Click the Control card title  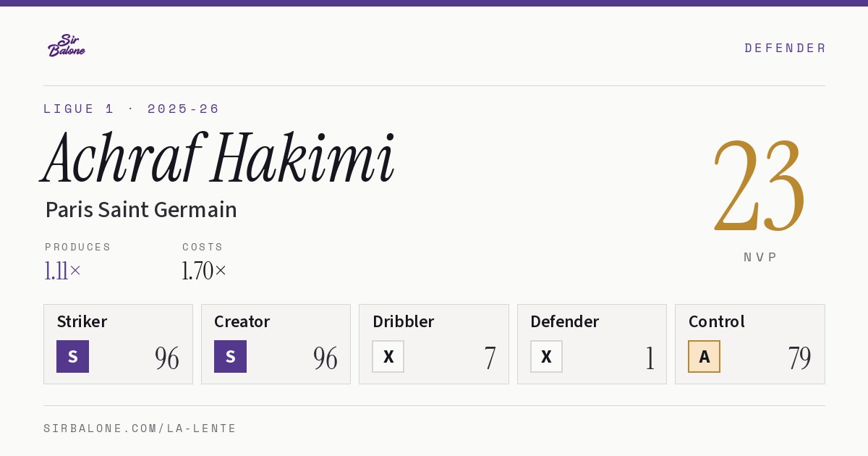[x=717, y=321]
